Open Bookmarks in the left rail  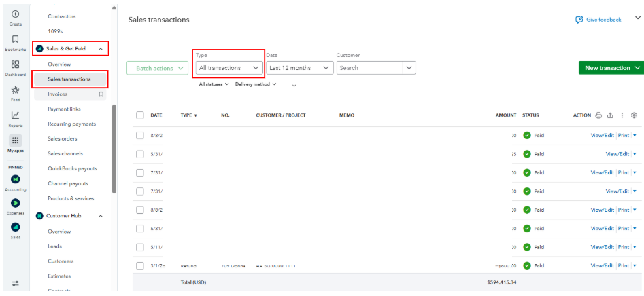(x=15, y=39)
